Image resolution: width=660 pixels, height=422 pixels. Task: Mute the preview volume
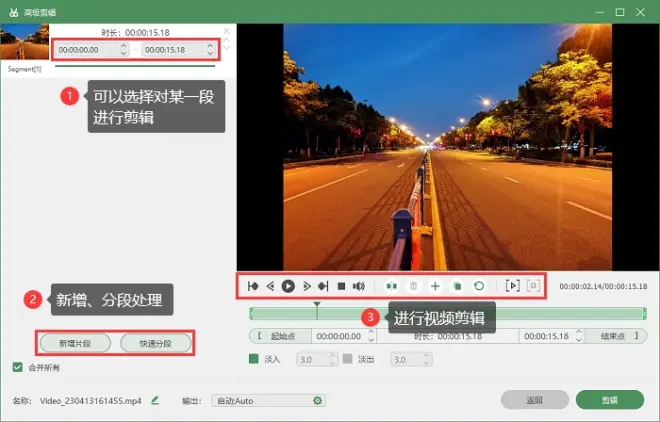(359, 286)
